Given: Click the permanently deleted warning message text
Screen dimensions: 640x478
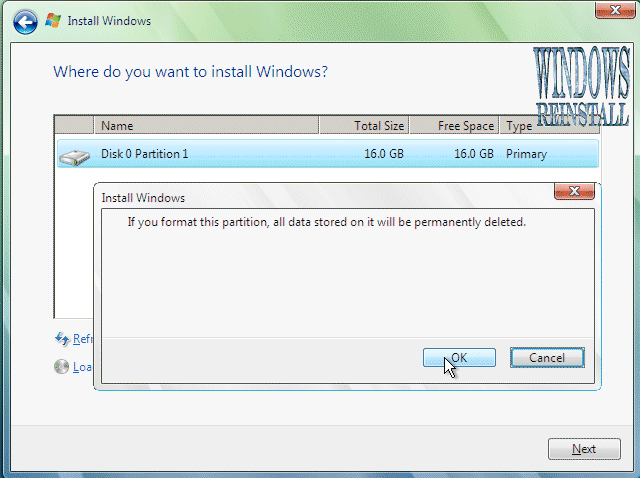Looking at the screenshot, I should click(x=326, y=222).
